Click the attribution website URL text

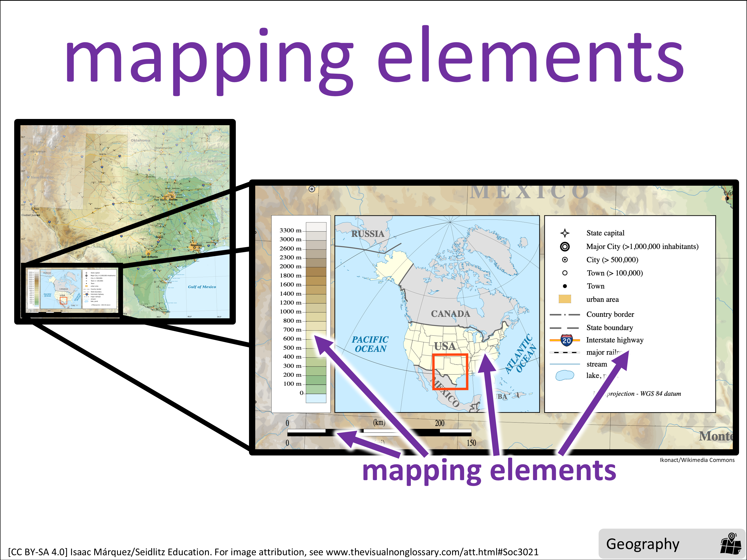point(432,552)
